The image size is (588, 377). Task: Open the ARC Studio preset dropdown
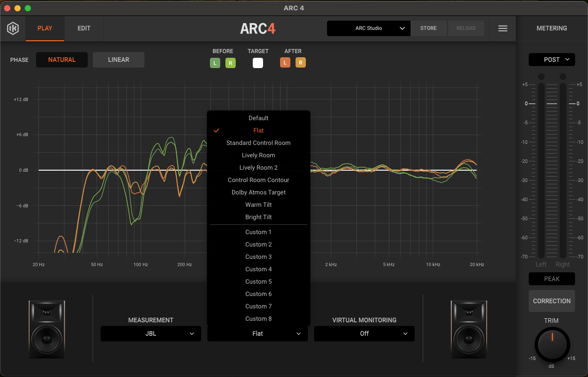[x=369, y=28]
